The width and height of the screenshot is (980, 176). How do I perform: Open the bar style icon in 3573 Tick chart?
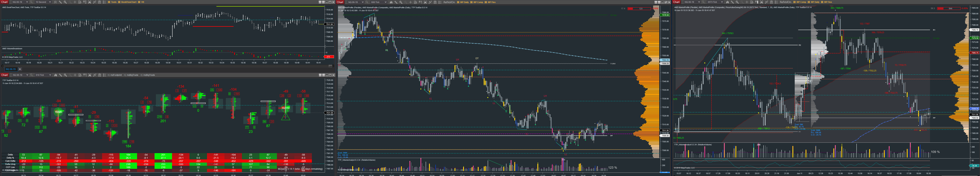[727, 2]
